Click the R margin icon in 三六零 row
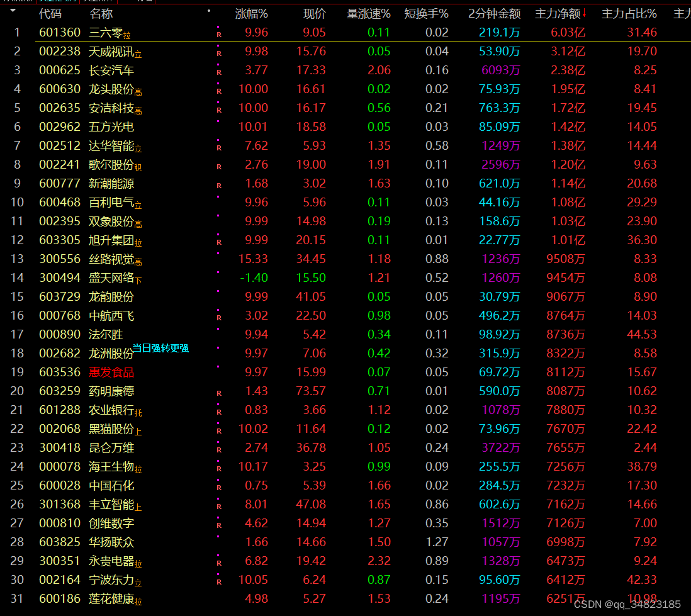Screen dimensions: 691x616 coord(219,35)
